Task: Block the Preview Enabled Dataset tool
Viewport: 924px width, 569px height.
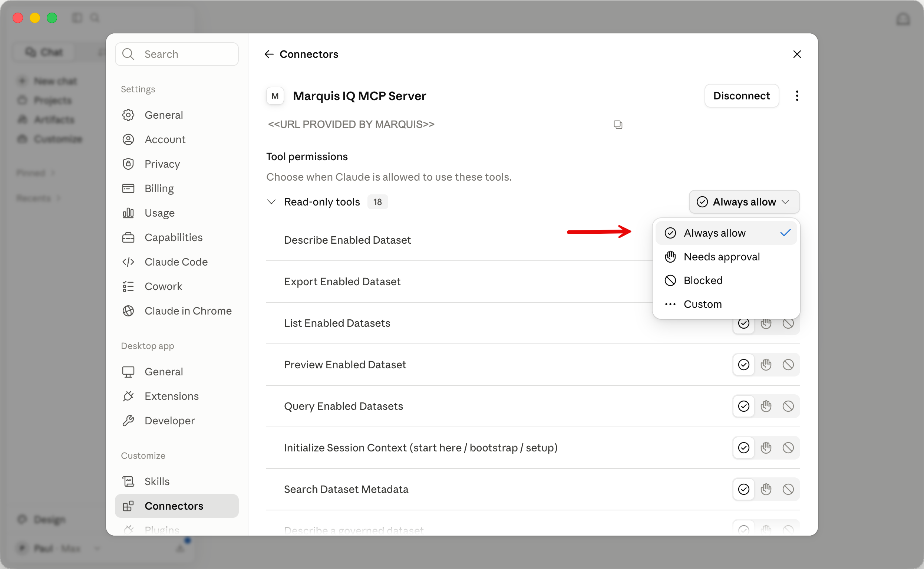Action: click(x=788, y=365)
